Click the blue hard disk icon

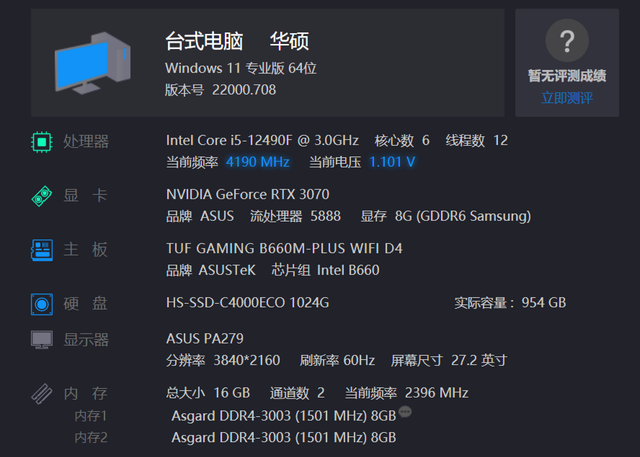[42, 304]
